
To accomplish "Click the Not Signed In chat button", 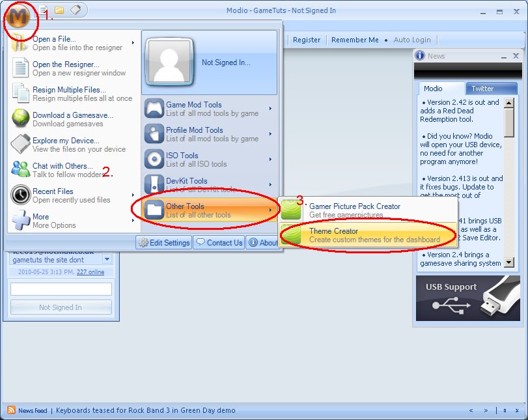I will point(61,307).
